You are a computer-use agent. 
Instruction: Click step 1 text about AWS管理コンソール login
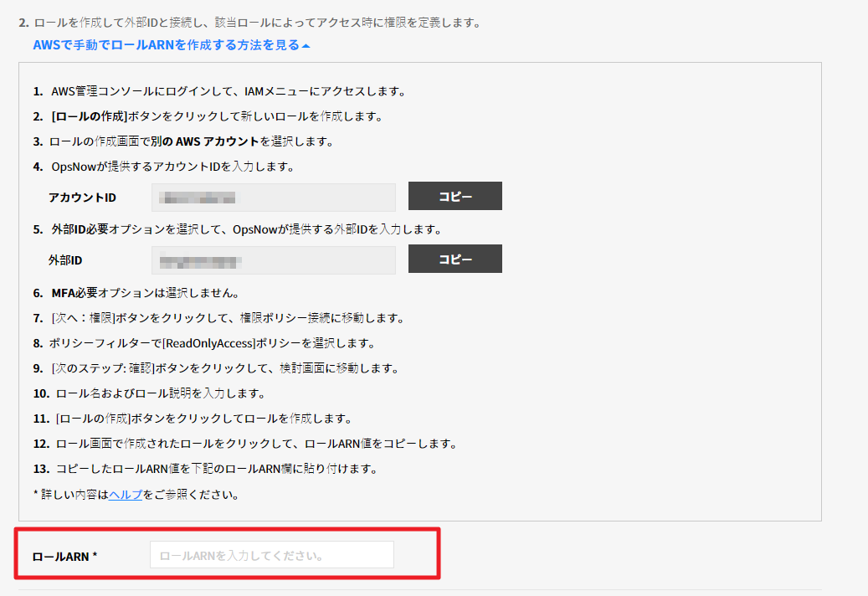228,91
